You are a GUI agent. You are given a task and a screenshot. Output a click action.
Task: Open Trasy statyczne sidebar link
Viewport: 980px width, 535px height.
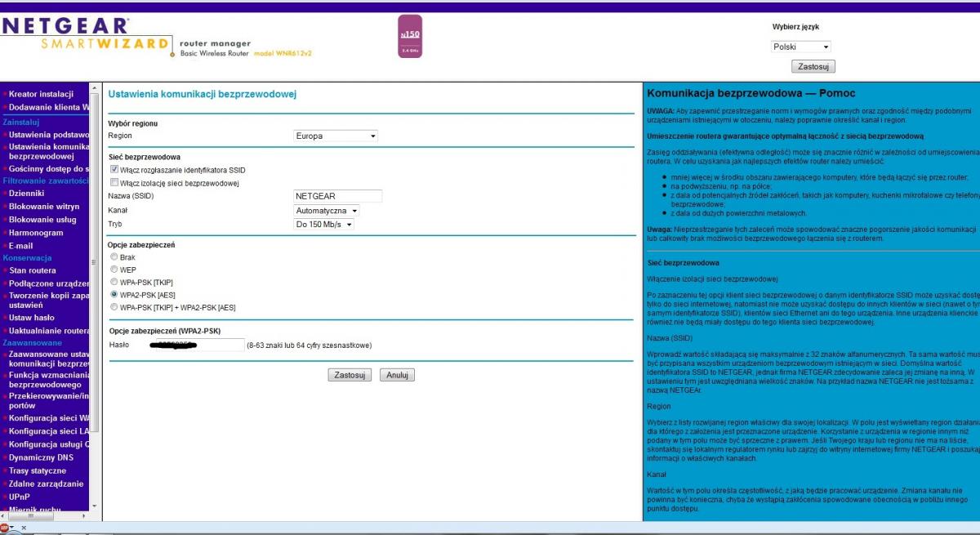[x=38, y=470]
